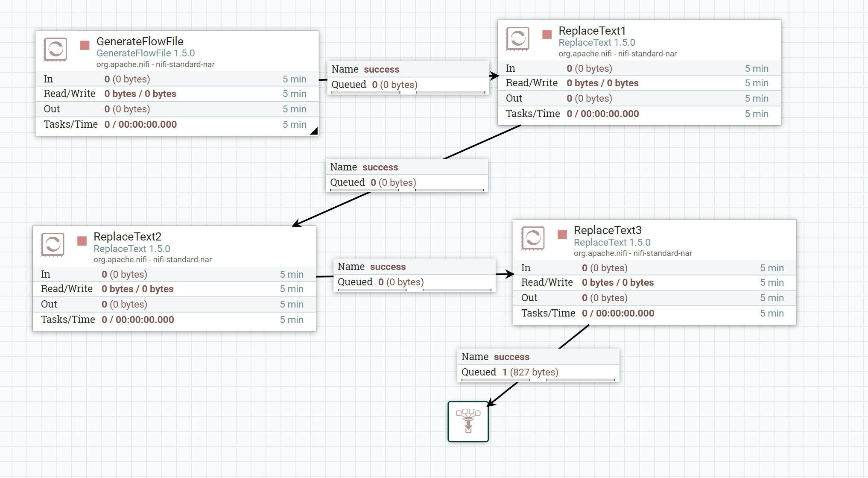Toggle the stopped state square on ReplaceText2

tap(81, 241)
